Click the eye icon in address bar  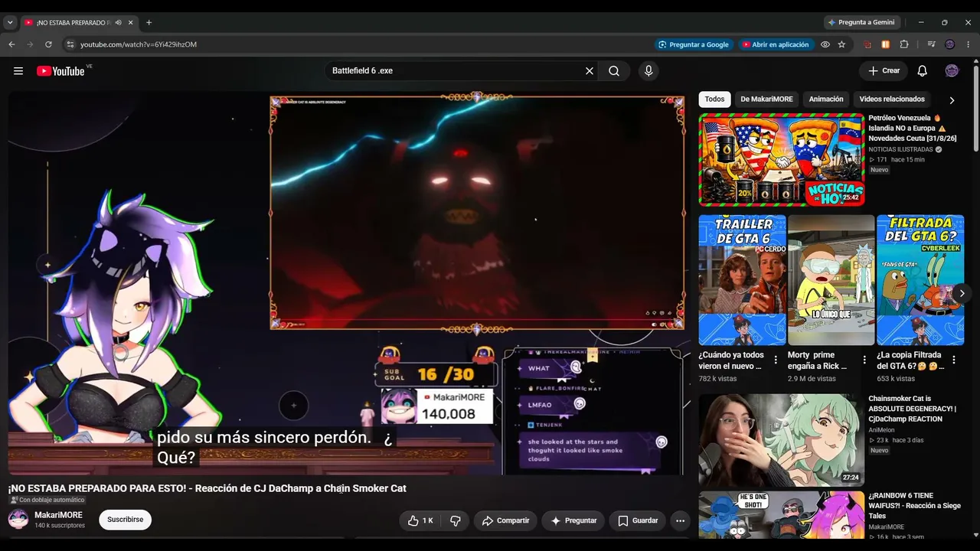[x=825, y=44]
